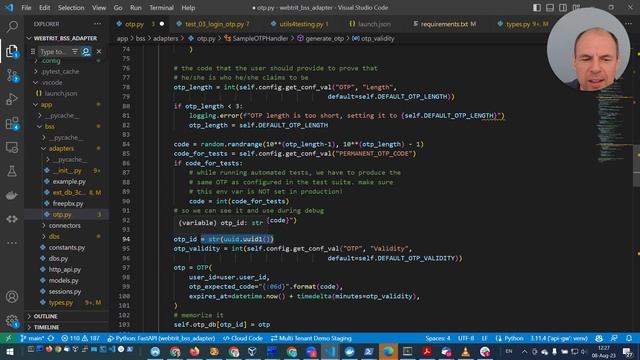Collapse the app folder
This screenshot has width=640, height=360.
click(x=46, y=104)
